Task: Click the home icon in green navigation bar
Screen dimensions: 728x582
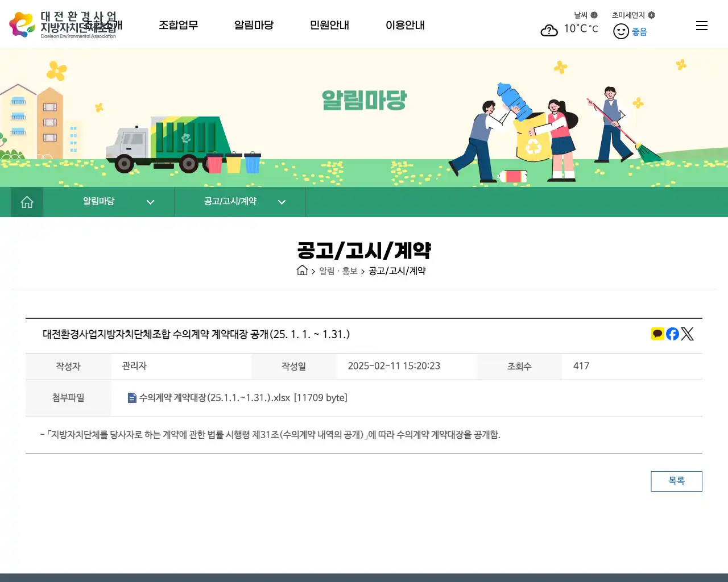Action: click(x=27, y=202)
